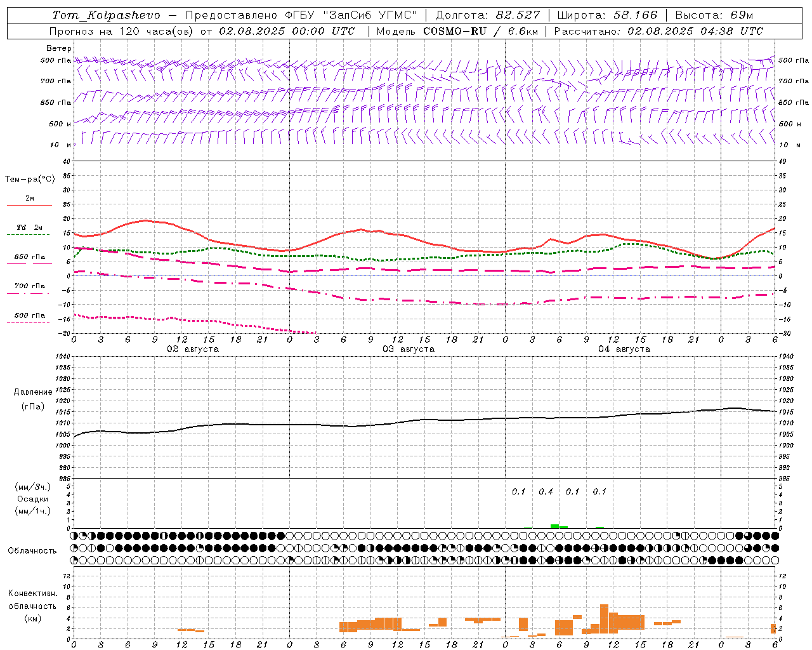812x650 pixels.
Task: Click the "(мм/1ч.)" precipitation unit label
Action: 33,511
